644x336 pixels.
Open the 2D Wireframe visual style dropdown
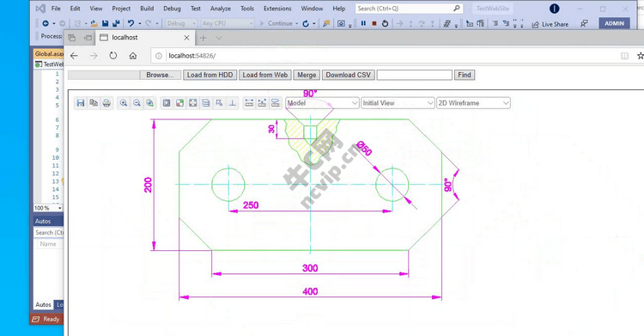pos(473,103)
